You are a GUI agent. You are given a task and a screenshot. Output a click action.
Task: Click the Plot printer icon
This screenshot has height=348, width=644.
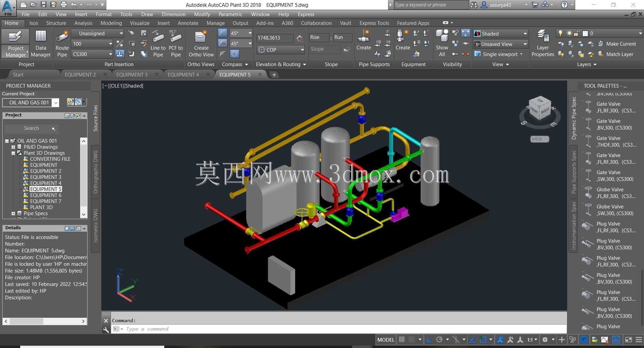pos(64,5)
